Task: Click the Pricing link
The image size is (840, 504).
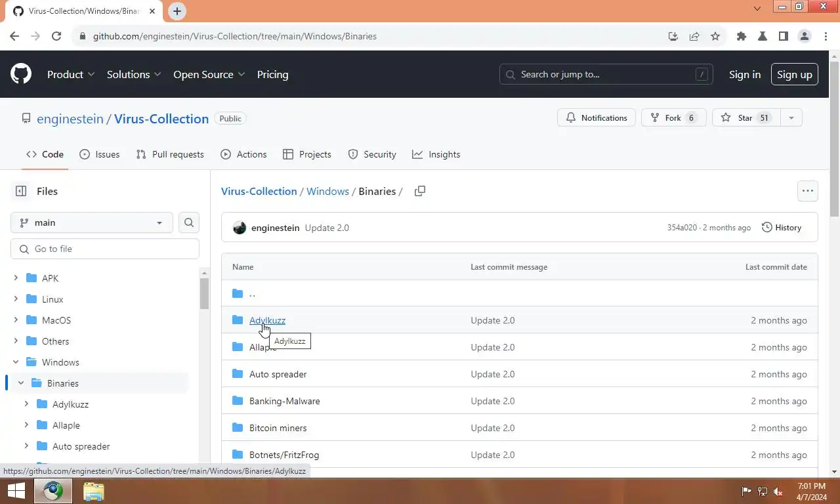Action: pos(272,74)
